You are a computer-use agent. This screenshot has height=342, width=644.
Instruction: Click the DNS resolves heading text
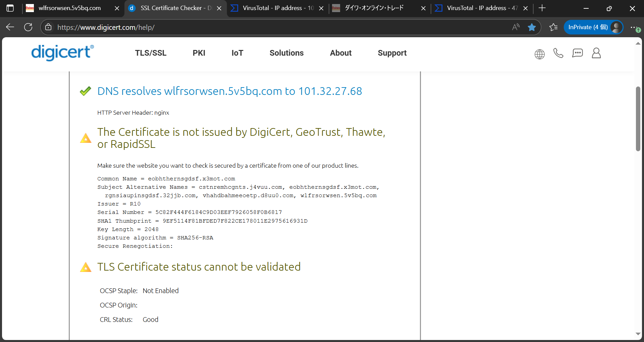[x=229, y=91]
